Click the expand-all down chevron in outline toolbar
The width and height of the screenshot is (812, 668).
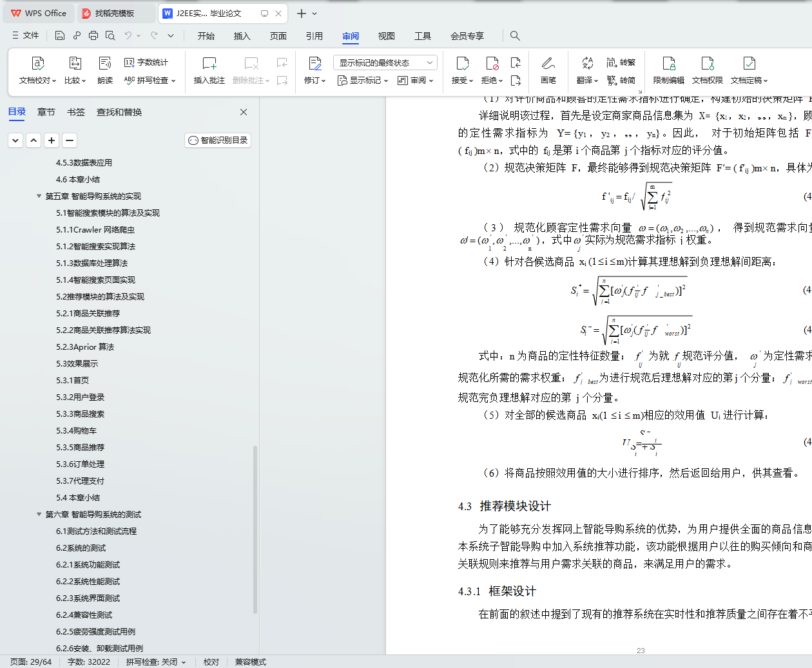(15, 140)
